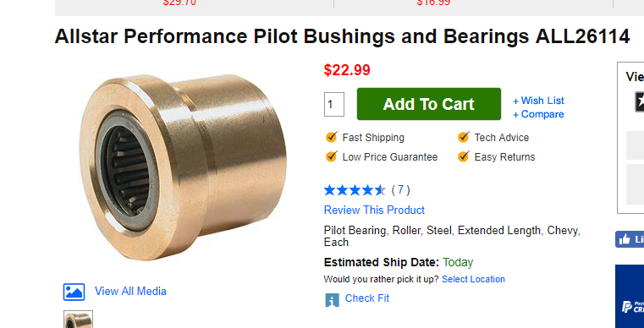Click the PayPal Credit banner
Image resolution: width=644 pixels, height=328 pixels.
tap(630, 297)
